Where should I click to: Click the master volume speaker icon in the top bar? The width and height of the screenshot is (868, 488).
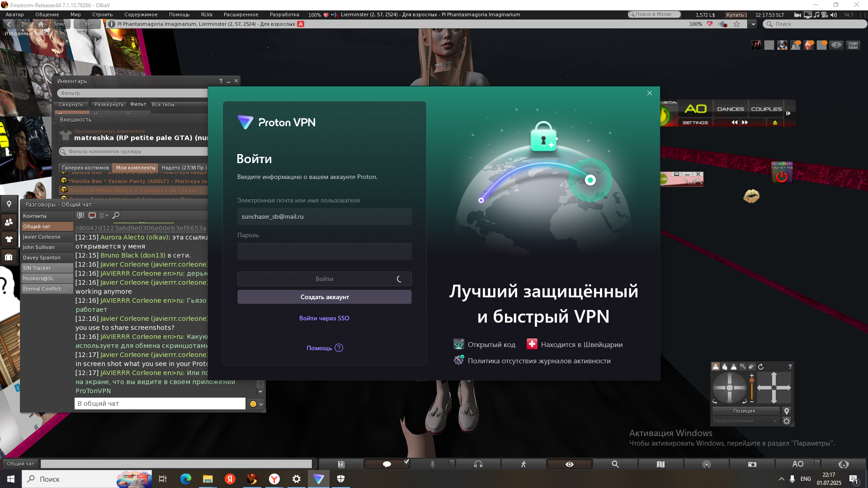tap(833, 15)
